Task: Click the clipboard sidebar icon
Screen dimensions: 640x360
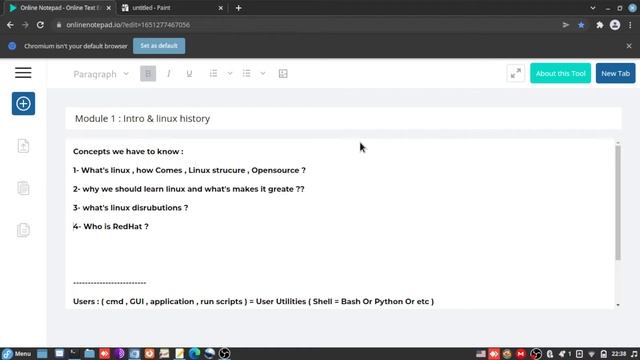Action: (23, 188)
